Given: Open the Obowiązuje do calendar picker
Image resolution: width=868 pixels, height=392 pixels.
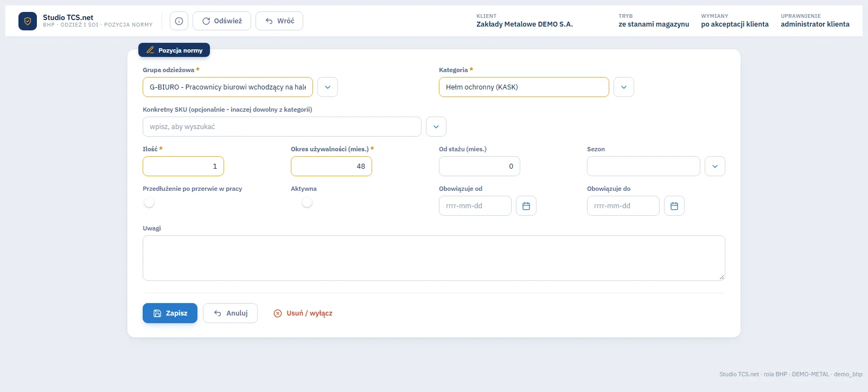Looking at the screenshot, I should pyautogui.click(x=674, y=206).
